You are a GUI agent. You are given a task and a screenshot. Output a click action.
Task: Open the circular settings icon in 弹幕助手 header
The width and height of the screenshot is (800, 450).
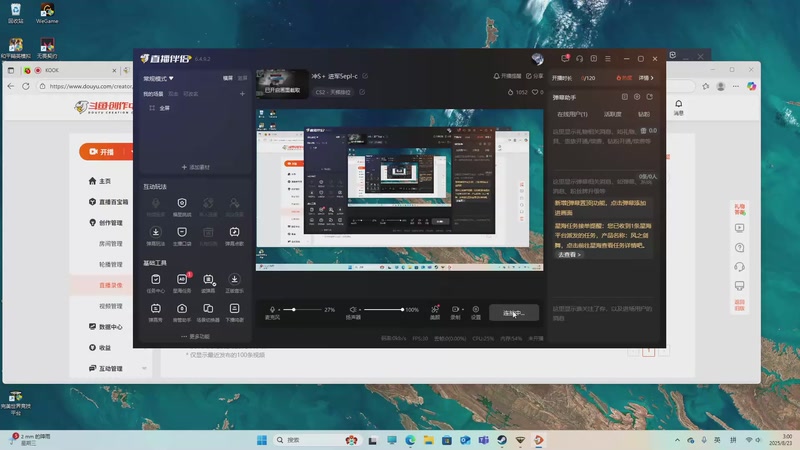[637, 97]
